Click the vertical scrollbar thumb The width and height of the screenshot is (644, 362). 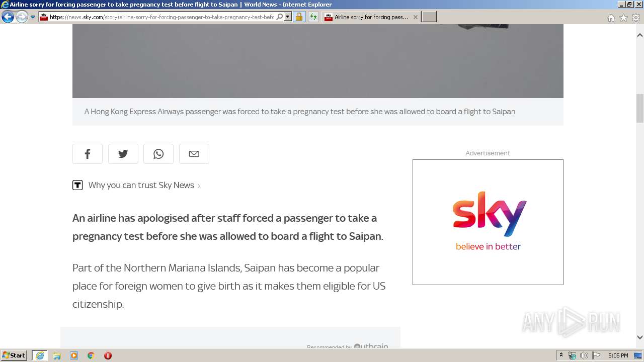640,108
